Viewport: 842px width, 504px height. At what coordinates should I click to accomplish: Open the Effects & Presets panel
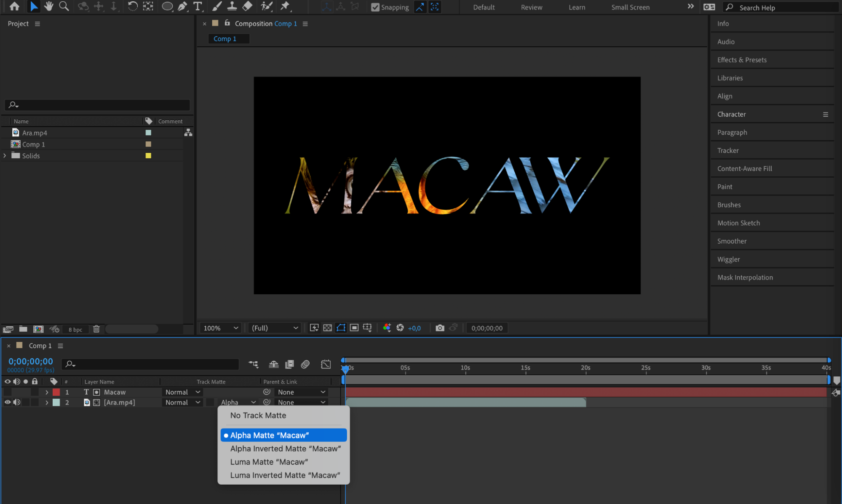click(x=742, y=60)
